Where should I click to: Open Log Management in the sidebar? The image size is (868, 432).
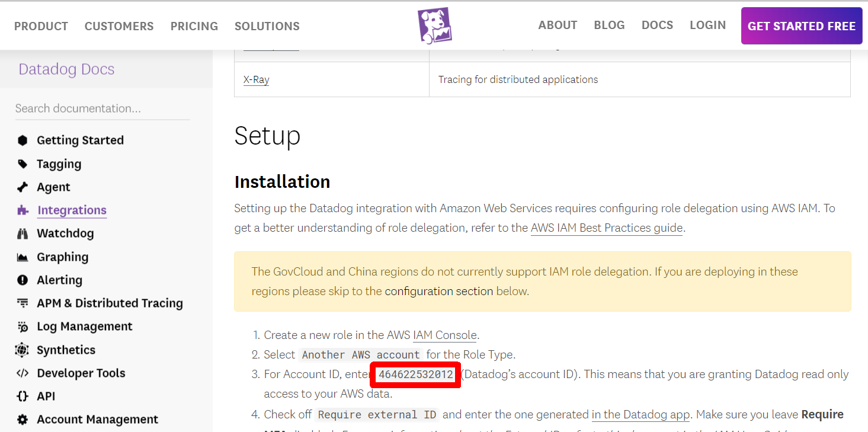[84, 327]
